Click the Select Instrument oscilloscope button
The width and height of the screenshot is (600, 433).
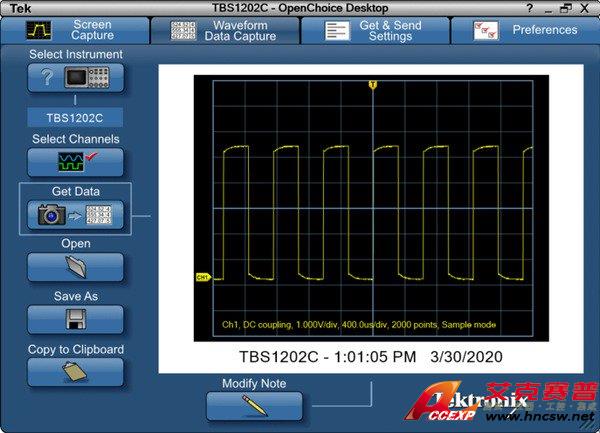76,77
